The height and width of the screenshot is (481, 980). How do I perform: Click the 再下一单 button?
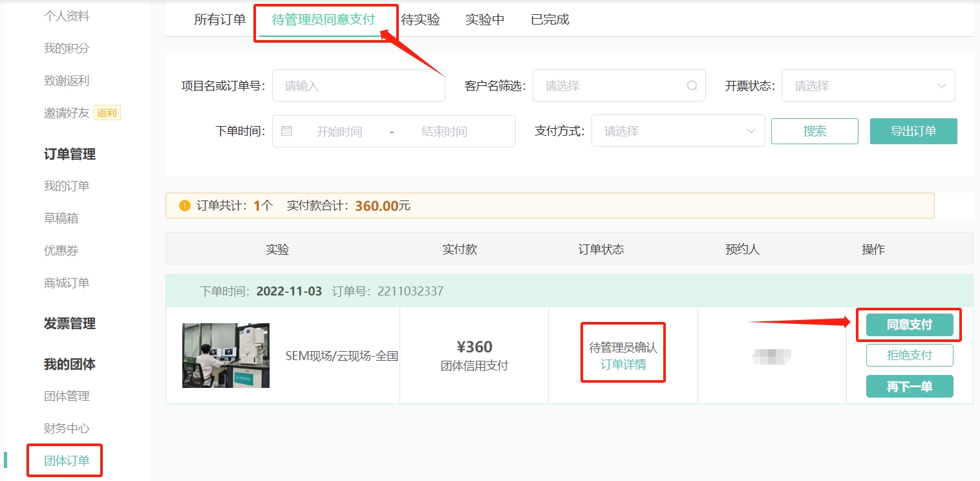(x=910, y=386)
